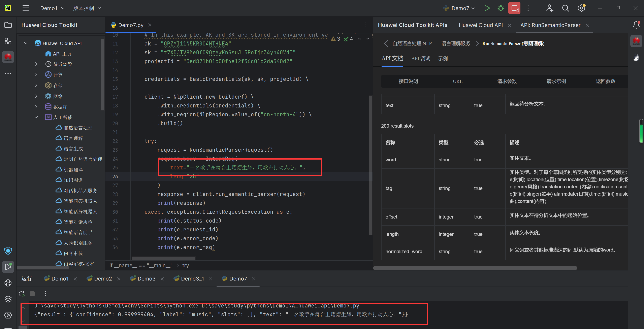This screenshot has height=329, width=644.
Task: Click the Stop square in run panel
Action: tap(32, 294)
